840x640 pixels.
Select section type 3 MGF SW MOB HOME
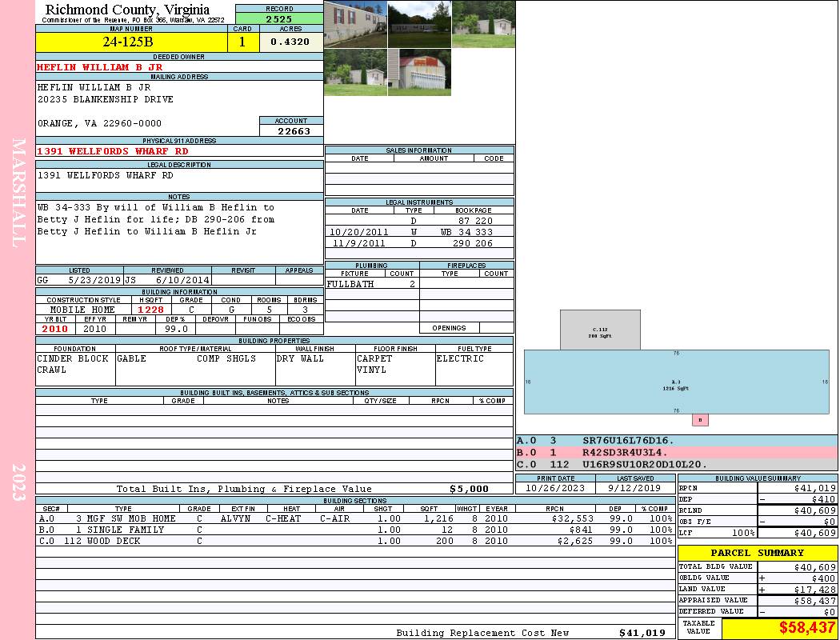(x=126, y=518)
